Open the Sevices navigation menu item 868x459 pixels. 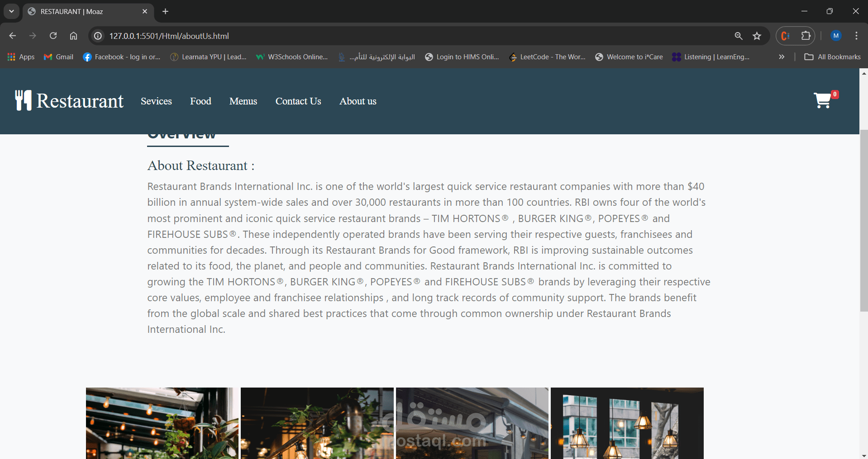[x=156, y=101]
